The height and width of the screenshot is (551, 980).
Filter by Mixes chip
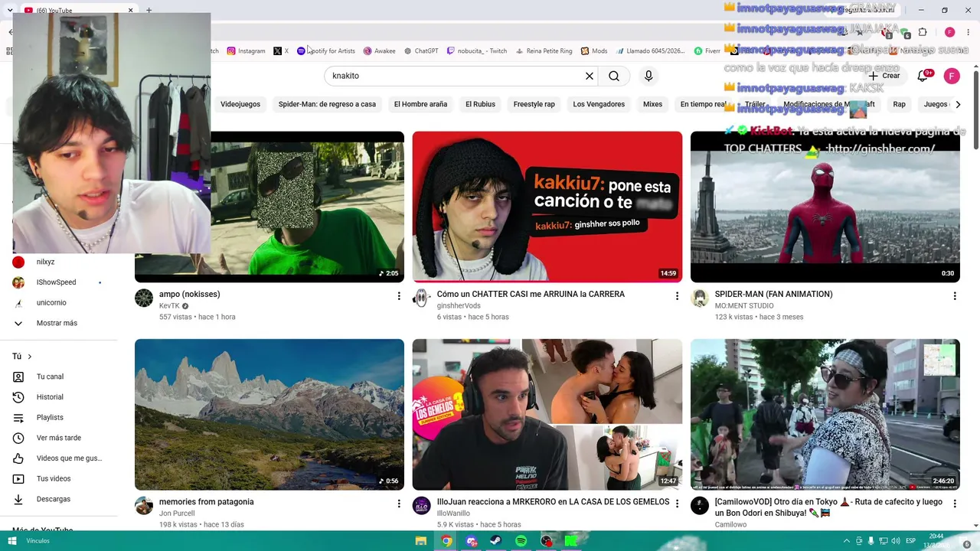[652, 104]
